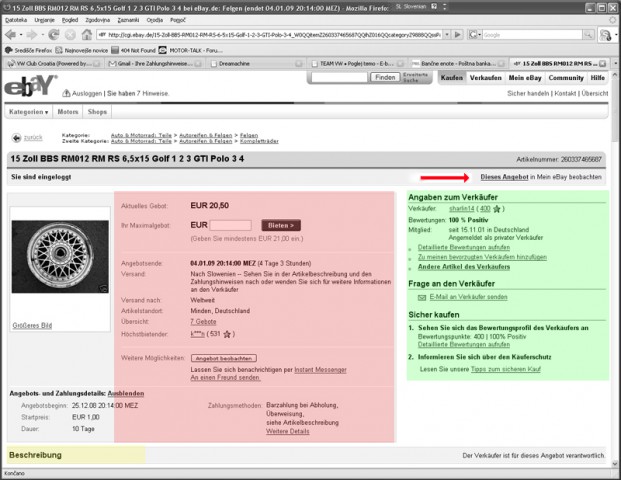The image size is (621, 480).
Task: Close the Dreamachine tab
Action: pos(299,63)
